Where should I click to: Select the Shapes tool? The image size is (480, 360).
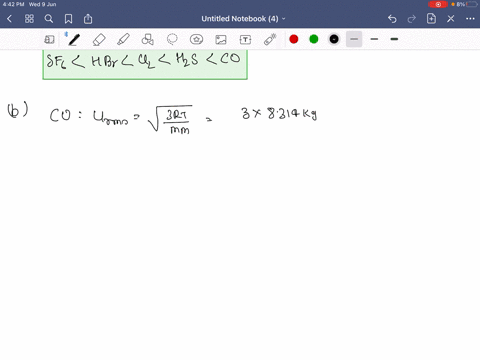[148, 40]
